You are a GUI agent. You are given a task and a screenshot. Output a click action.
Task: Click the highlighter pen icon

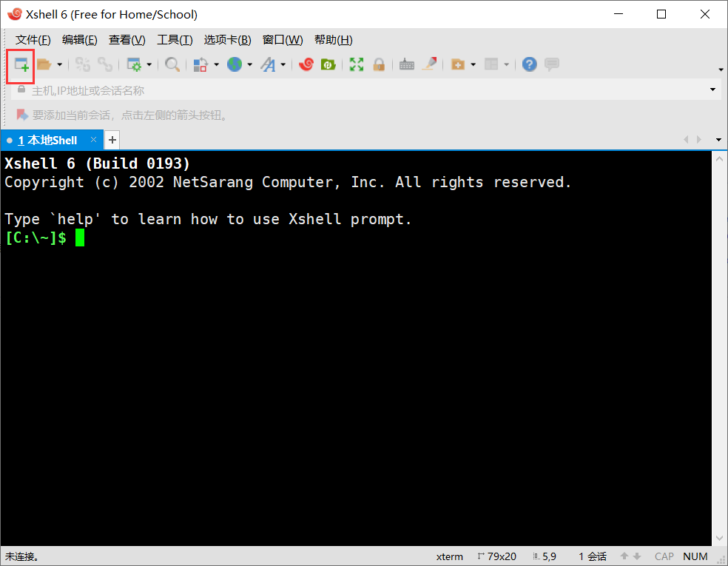pyautogui.click(x=429, y=64)
